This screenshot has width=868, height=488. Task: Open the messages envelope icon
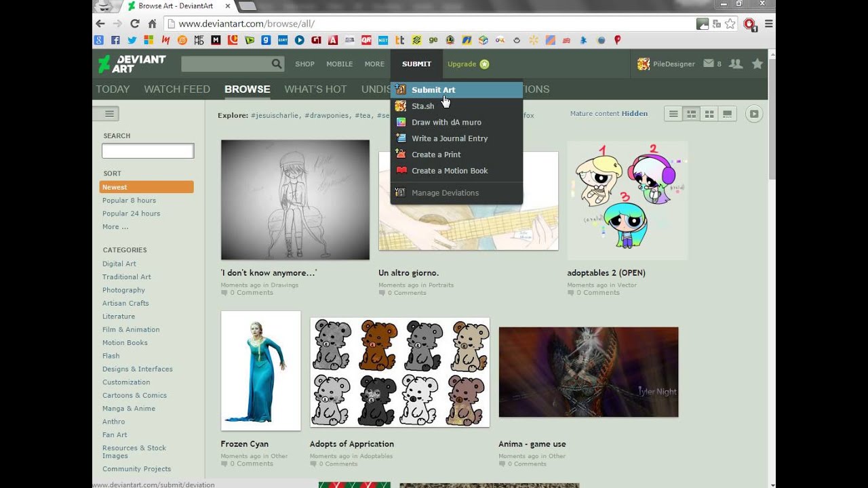pyautogui.click(x=709, y=64)
